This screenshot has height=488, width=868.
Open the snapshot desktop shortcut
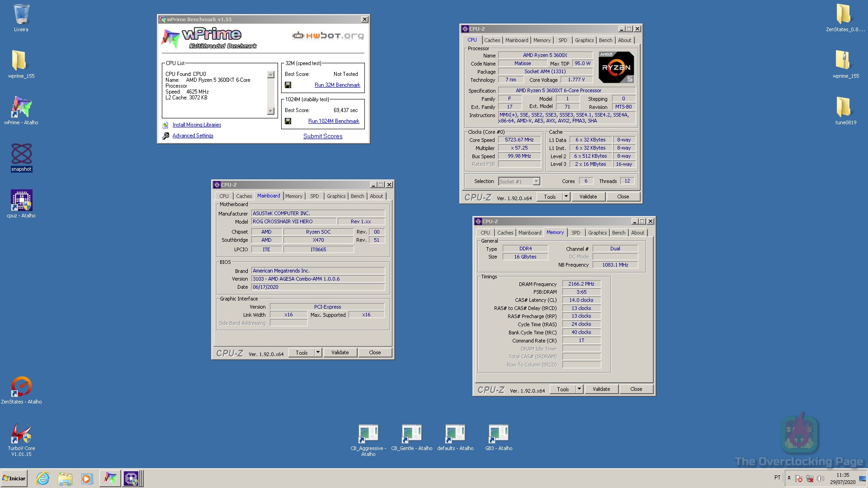(21, 155)
